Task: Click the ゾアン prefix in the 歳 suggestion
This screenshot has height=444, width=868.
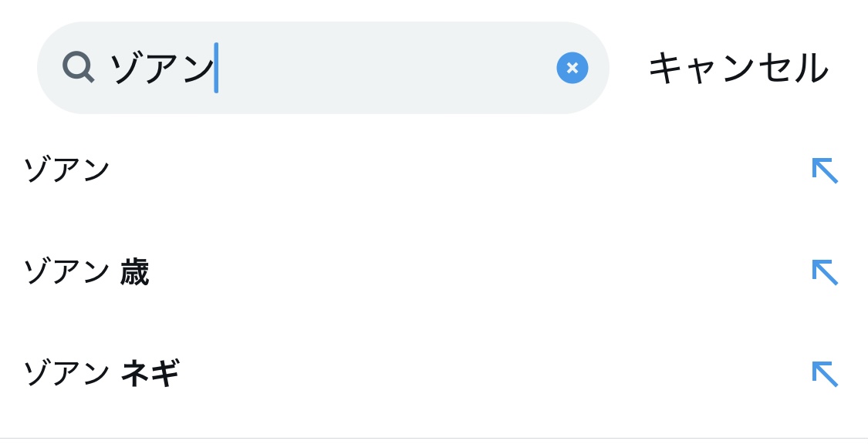Action: (66, 272)
